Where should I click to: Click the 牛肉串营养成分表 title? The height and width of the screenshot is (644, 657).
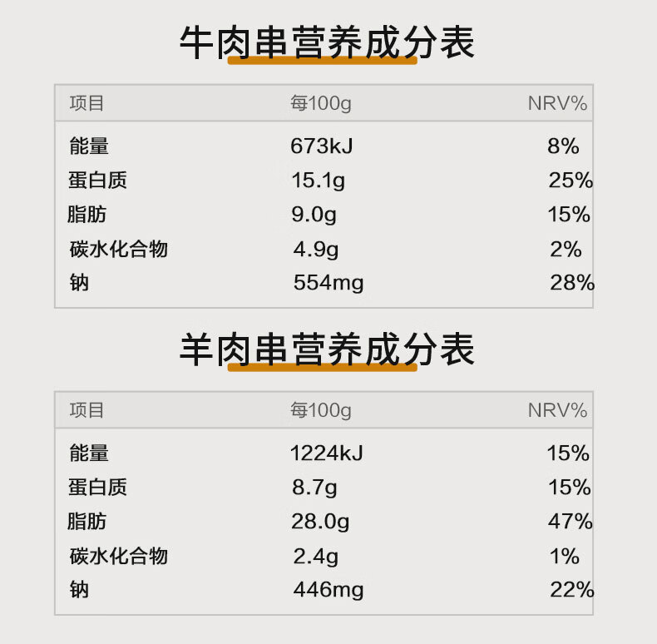[327, 42]
